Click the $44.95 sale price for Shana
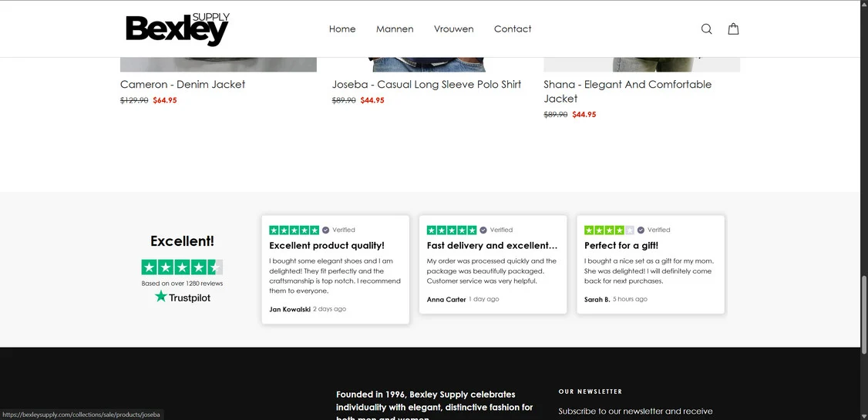868x420 pixels. [x=584, y=115]
